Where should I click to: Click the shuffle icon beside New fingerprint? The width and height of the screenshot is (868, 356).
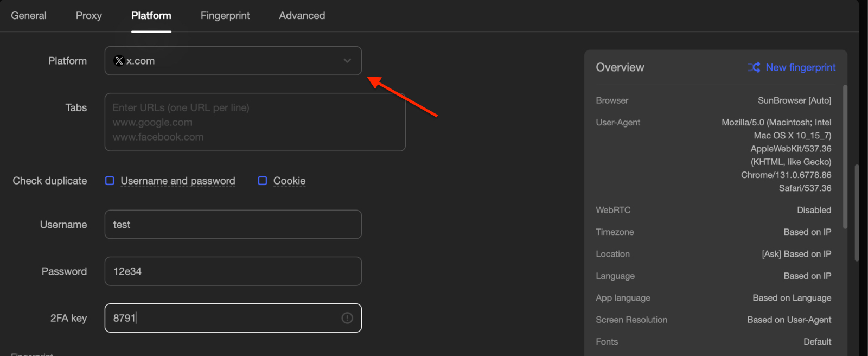[x=754, y=67]
